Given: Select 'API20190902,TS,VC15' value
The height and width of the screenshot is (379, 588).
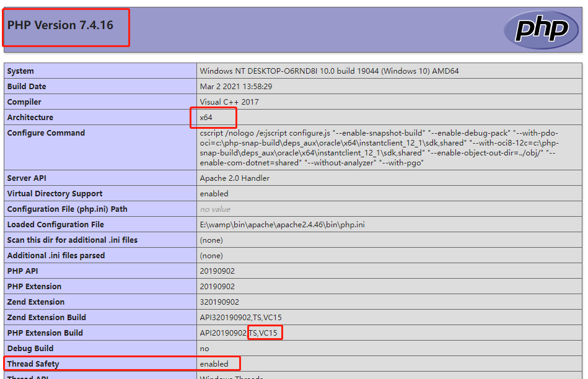Looking at the screenshot, I should point(239,333).
